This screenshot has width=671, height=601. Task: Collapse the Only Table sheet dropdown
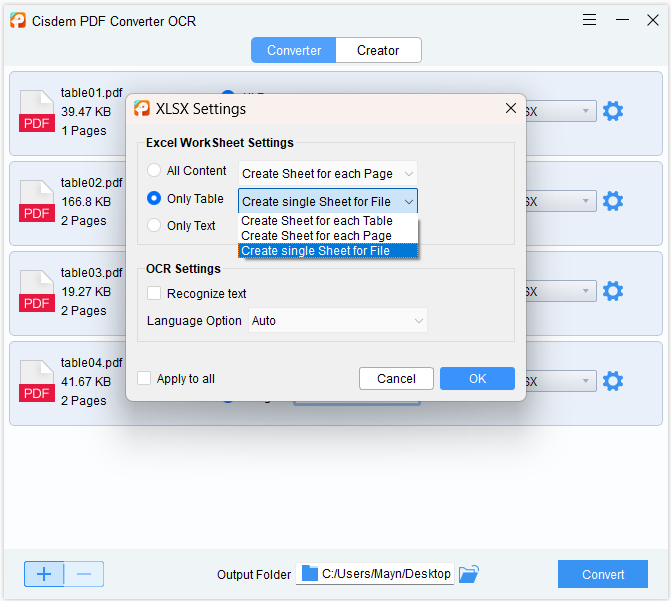pos(327,201)
